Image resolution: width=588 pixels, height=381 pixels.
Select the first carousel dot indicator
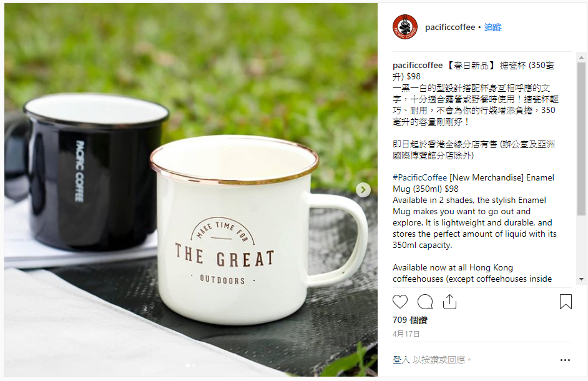click(187, 365)
